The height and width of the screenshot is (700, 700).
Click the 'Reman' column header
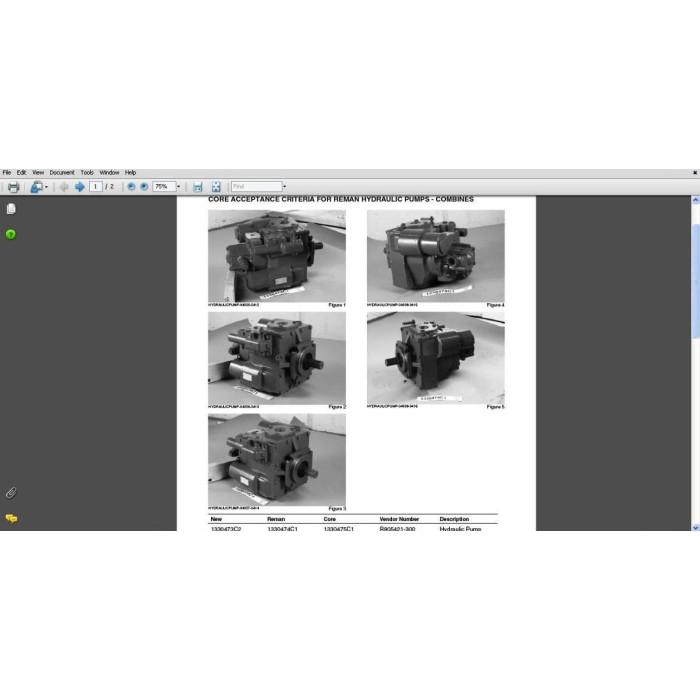276,519
